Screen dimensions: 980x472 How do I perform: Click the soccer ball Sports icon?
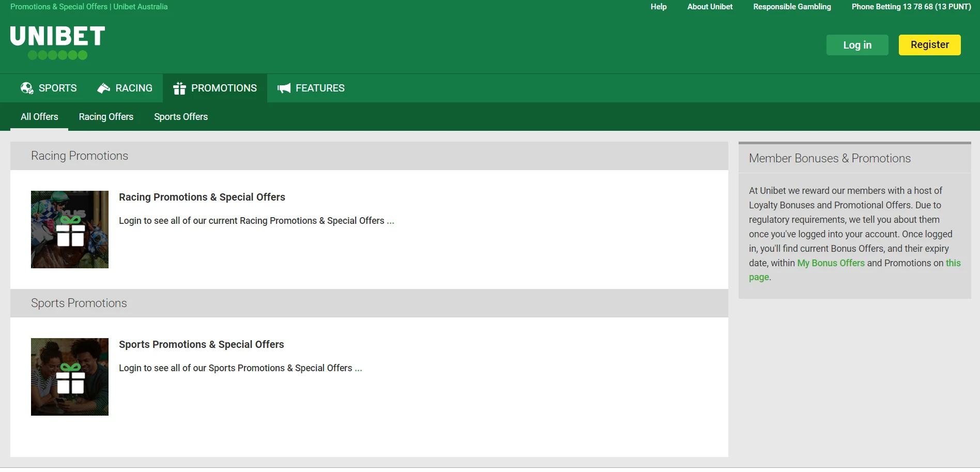(27, 88)
